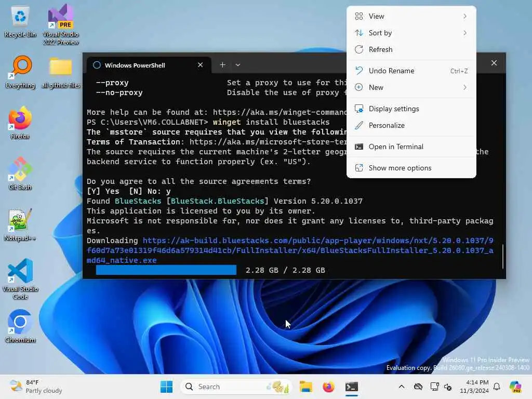Choose Open in Terminal
This screenshot has height=399, width=532.
point(411,147)
